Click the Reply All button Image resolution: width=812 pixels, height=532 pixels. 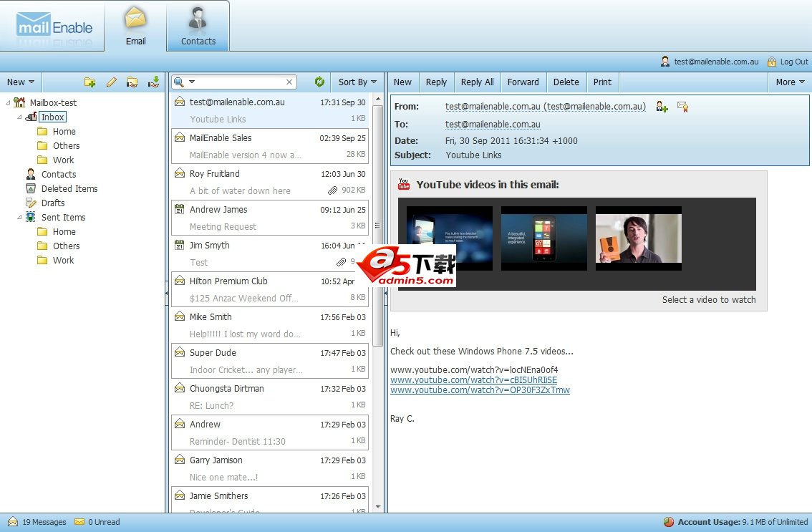click(x=477, y=82)
